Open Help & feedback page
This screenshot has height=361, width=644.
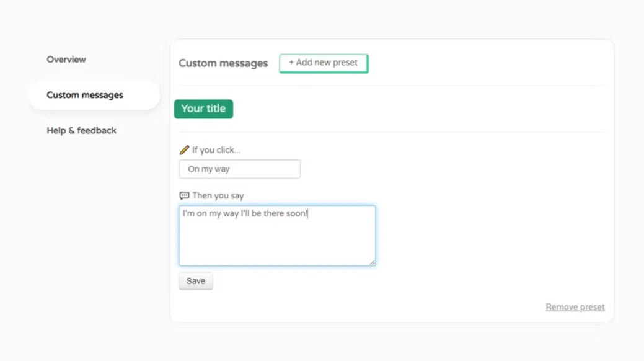(x=81, y=131)
